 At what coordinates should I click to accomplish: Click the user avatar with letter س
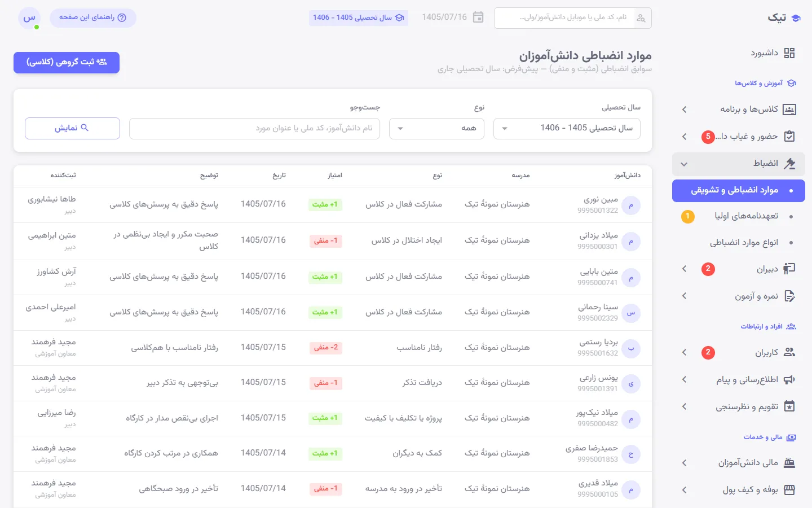click(29, 18)
